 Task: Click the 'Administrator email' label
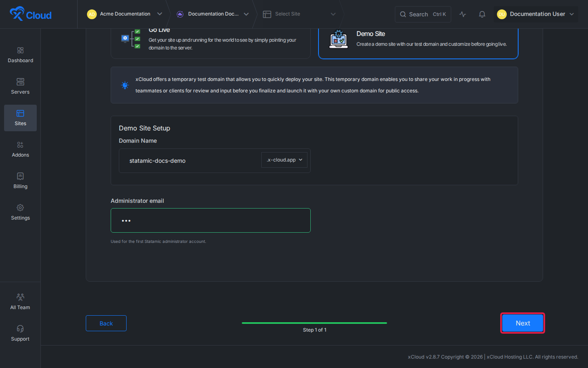coord(137,201)
